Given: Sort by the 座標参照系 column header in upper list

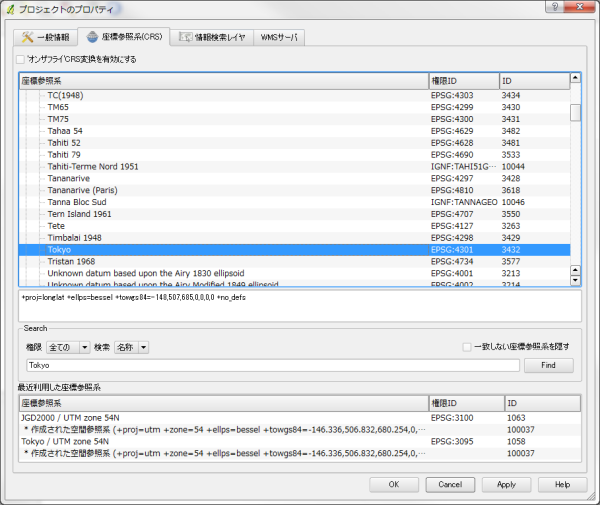Looking at the screenshot, I should pos(224,81).
